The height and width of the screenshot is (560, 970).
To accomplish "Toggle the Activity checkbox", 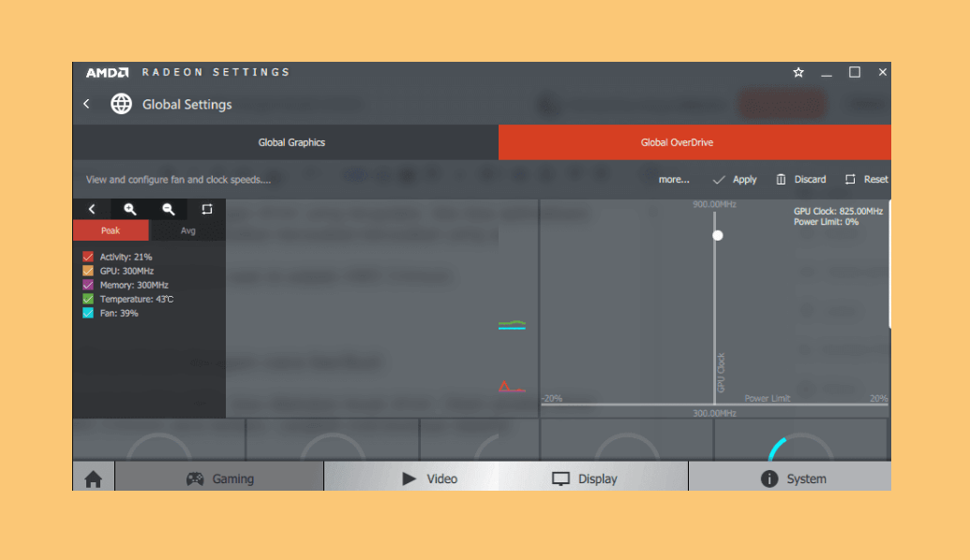I will [x=88, y=257].
